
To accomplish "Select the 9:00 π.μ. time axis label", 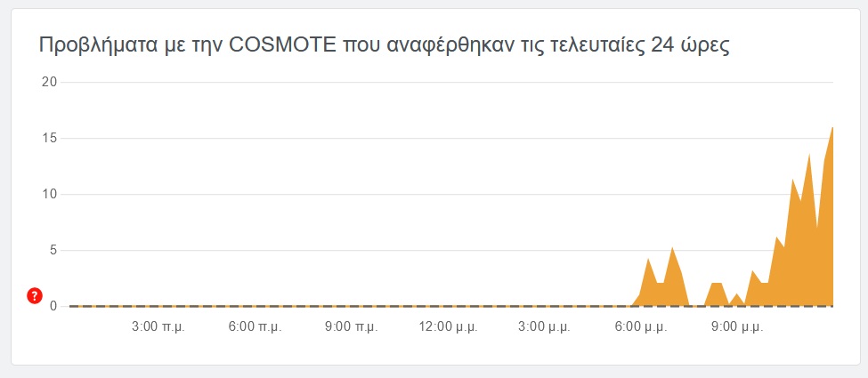I will pos(352,326).
